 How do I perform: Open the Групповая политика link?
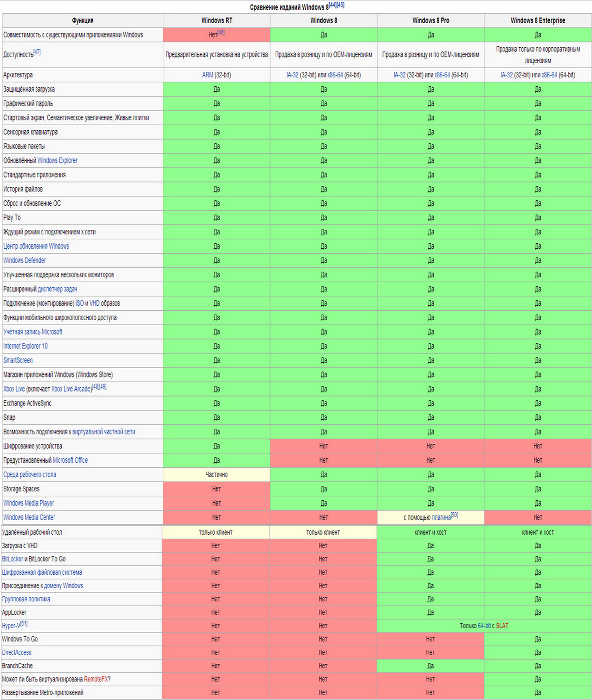pos(26,599)
